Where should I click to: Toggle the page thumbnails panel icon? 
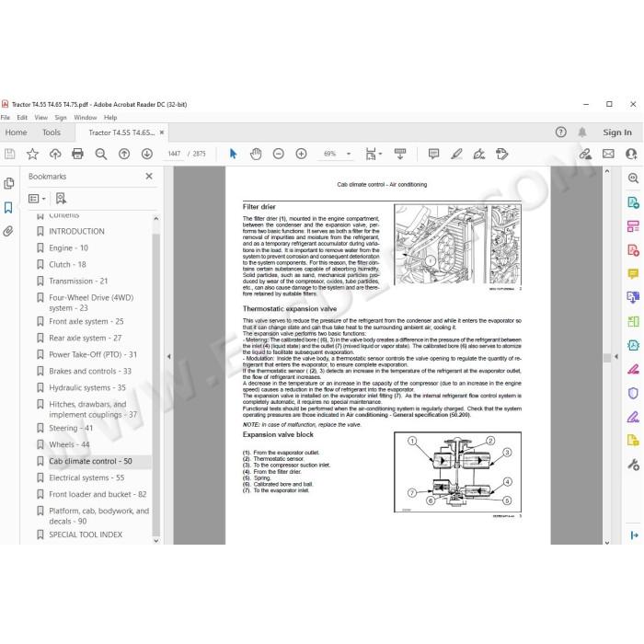(x=8, y=183)
